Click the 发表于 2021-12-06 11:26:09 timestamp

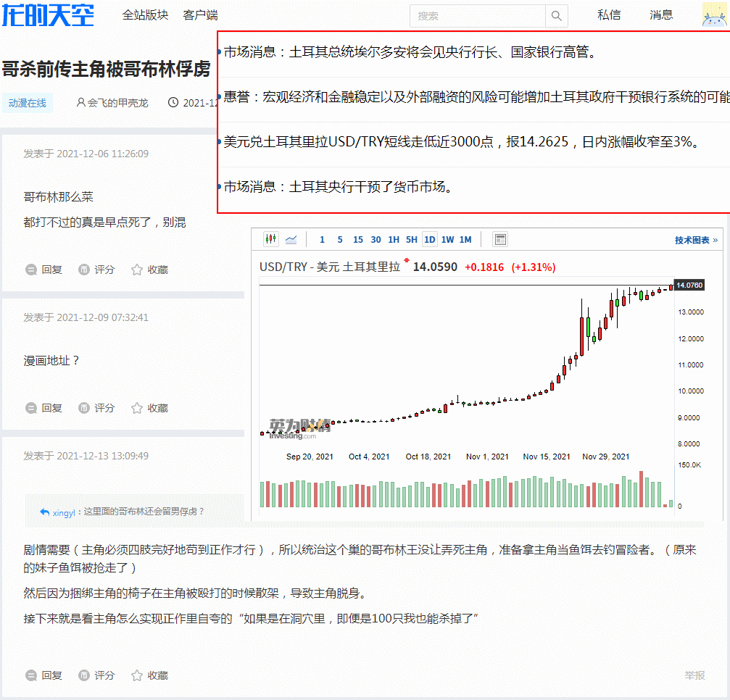pyautogui.click(x=86, y=154)
